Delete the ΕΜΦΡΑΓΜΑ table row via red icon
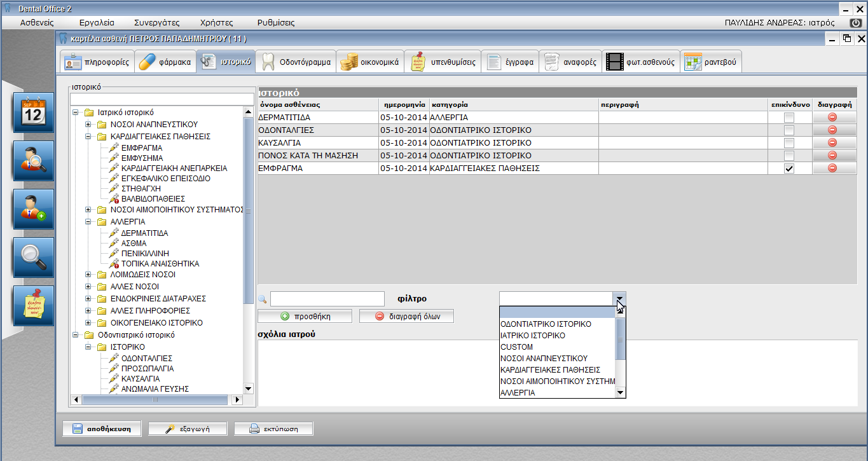Viewport: 868px width, 461px height. 832,169
